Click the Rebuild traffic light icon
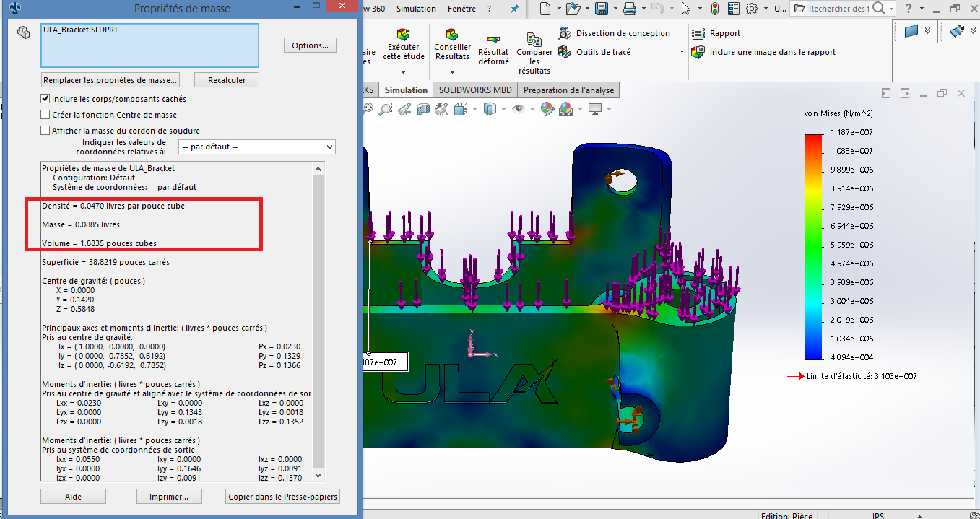 point(715,9)
